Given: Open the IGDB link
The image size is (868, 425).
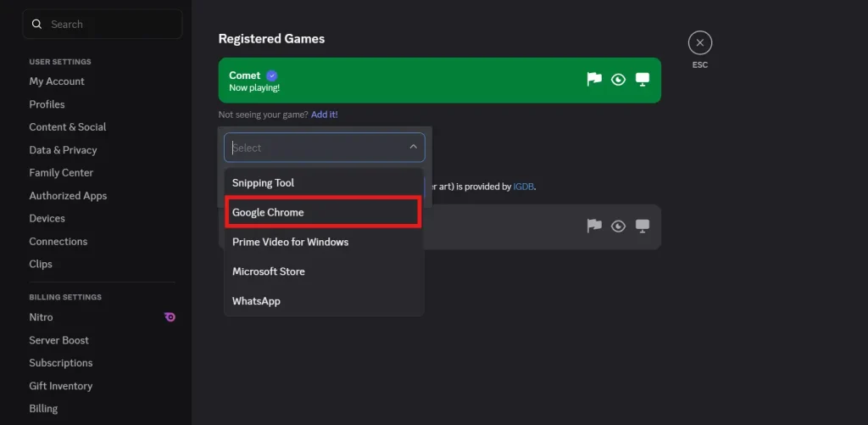Looking at the screenshot, I should pyautogui.click(x=523, y=187).
